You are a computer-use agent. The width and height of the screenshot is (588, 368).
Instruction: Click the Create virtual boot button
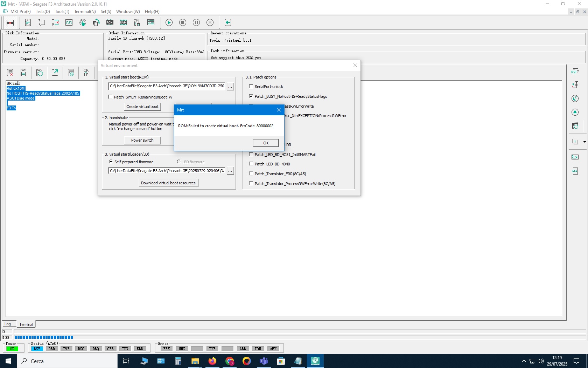tap(142, 107)
